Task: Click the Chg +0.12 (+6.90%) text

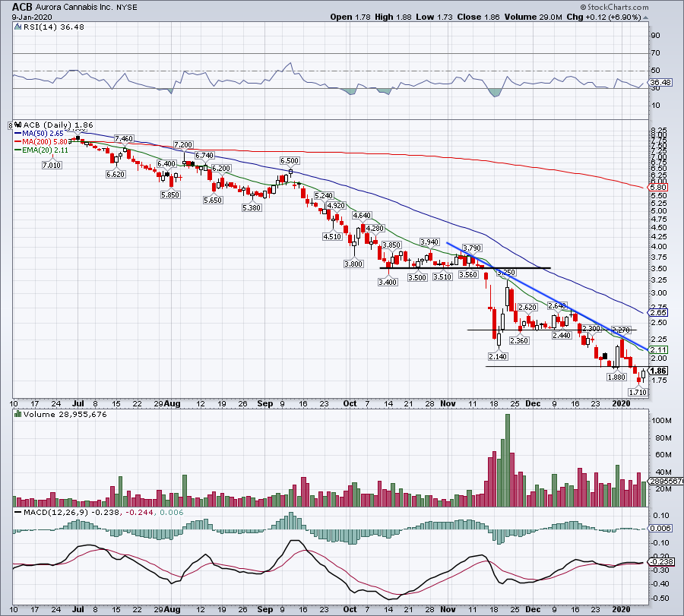Action: pyautogui.click(x=603, y=17)
